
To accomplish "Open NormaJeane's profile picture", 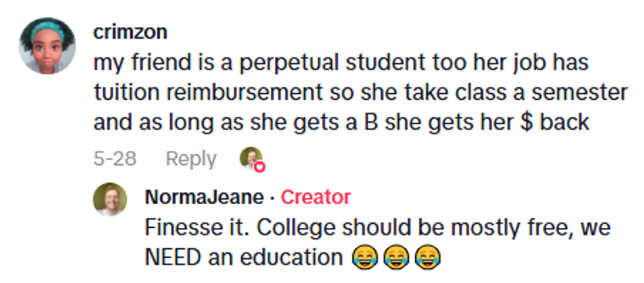I will pos(110,199).
